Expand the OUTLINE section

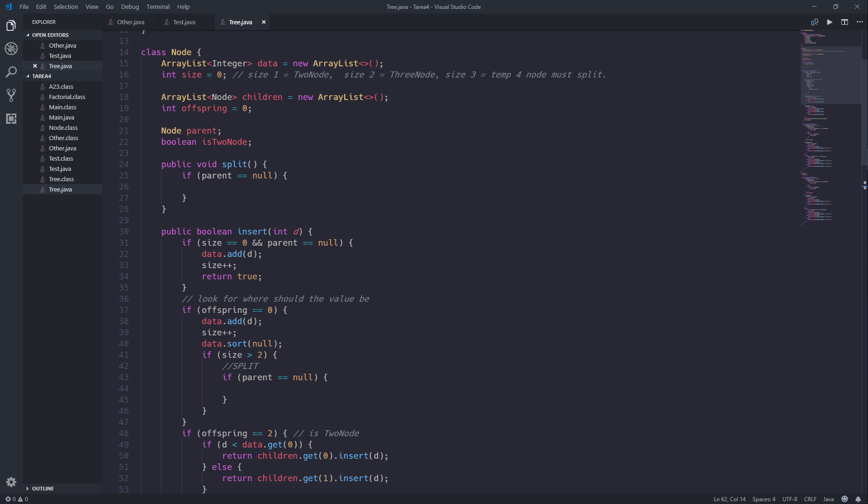[43, 488]
